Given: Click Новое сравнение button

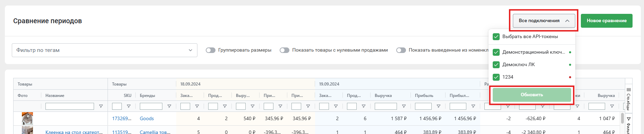Looking at the screenshot, I should 607,21.
